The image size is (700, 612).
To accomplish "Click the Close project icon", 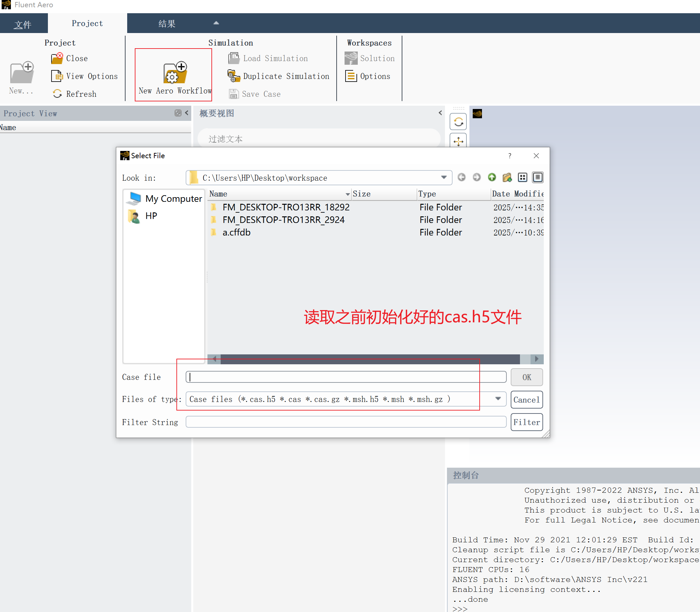I will click(57, 58).
